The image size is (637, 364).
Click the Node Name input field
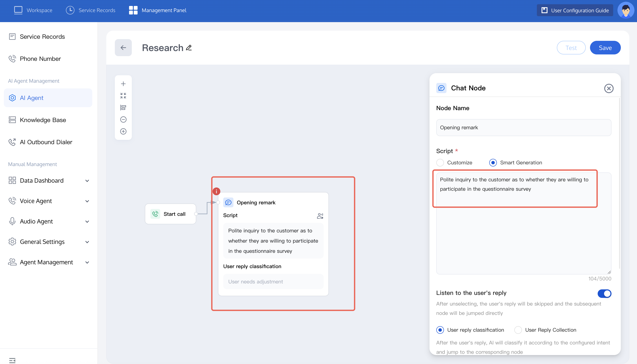click(523, 128)
